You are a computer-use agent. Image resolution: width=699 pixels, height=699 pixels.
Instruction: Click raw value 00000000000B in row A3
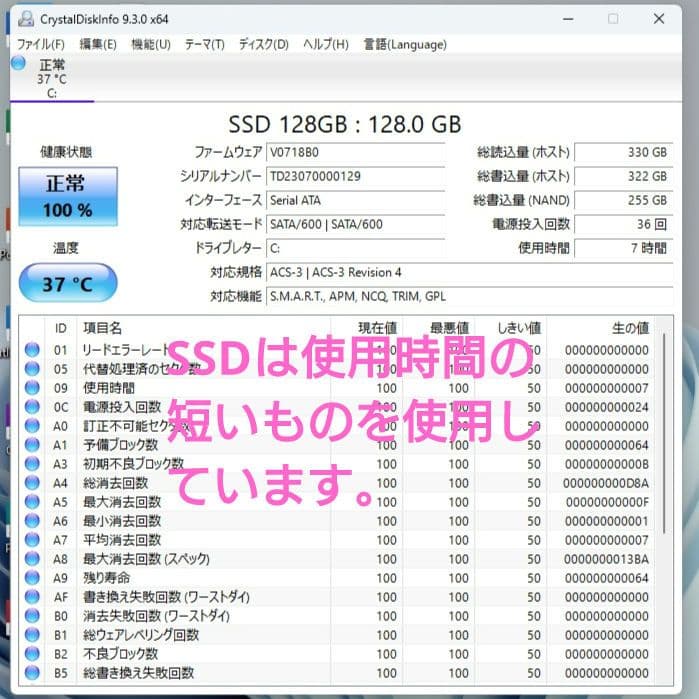[x=607, y=464]
